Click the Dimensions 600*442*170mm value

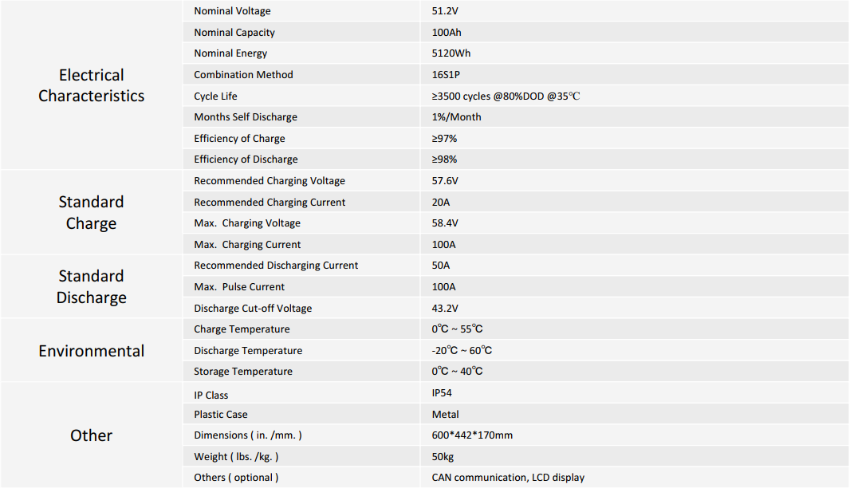pyautogui.click(x=471, y=435)
